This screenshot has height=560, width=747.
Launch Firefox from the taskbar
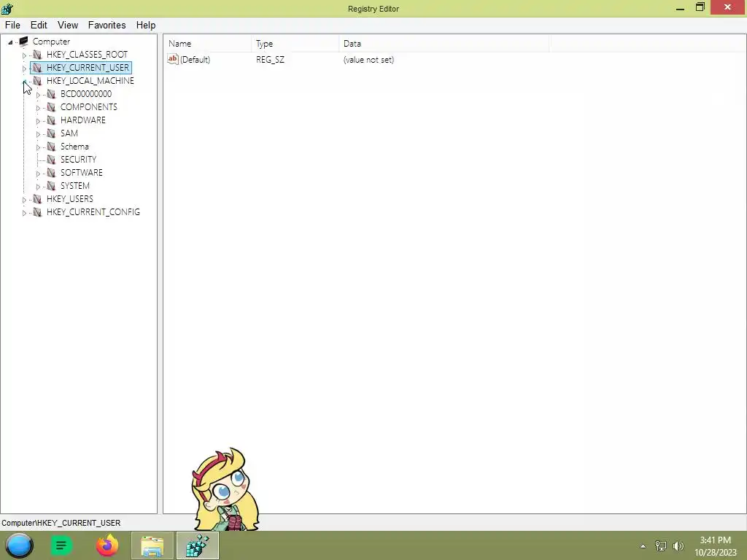click(107, 545)
